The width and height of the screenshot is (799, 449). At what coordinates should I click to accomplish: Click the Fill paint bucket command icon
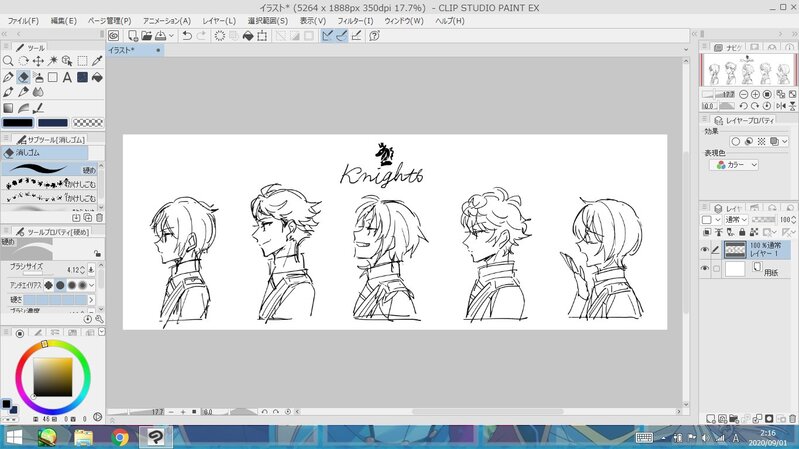(x=248, y=36)
